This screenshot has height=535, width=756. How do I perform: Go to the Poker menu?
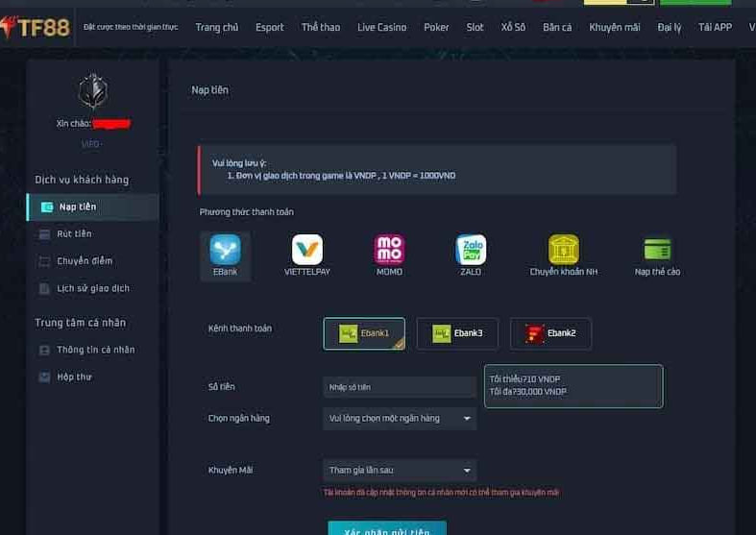pyautogui.click(x=436, y=28)
